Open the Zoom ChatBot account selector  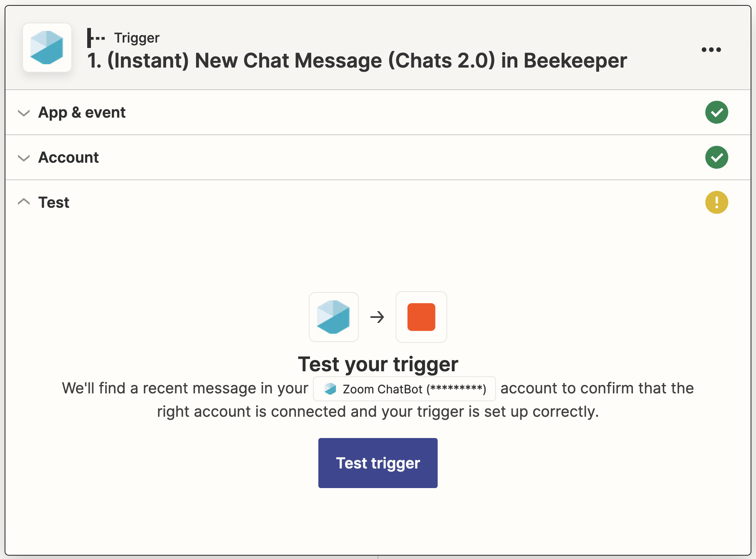[403, 388]
